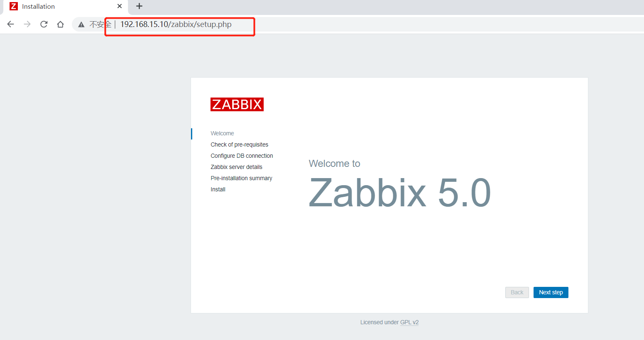644x340 pixels.
Task: Open a new browser tab
Action: point(139,6)
